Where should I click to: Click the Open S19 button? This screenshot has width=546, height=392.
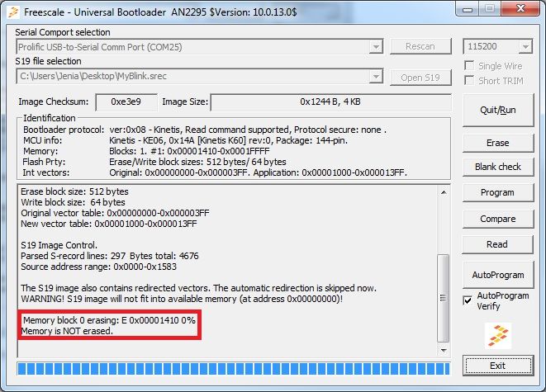coord(420,78)
